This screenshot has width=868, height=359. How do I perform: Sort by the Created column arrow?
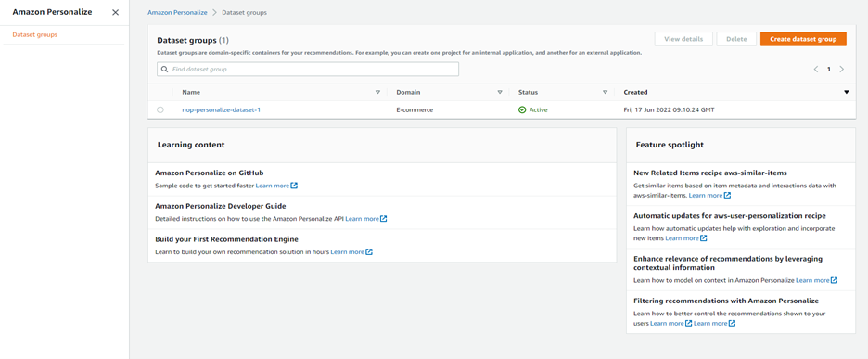[846, 92]
